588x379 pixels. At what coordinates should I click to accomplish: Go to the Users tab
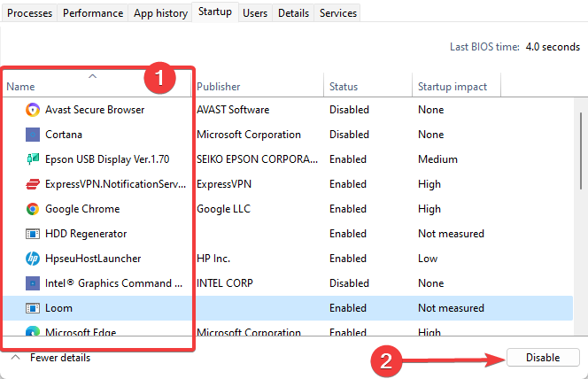(x=255, y=13)
